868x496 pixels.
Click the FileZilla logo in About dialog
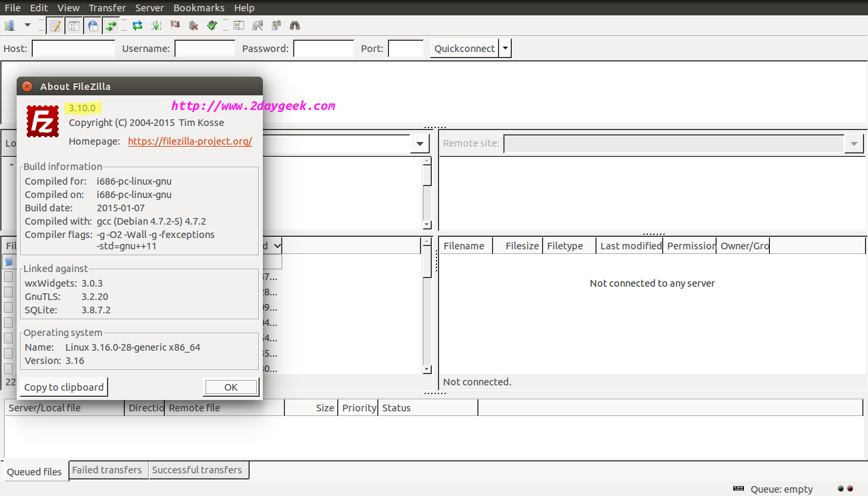[43, 121]
